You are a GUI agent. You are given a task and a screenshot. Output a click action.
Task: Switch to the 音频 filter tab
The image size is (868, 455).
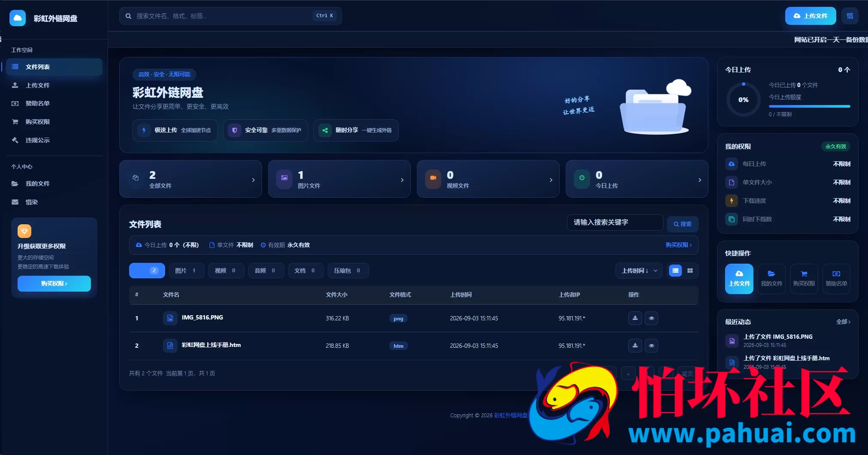(266, 271)
